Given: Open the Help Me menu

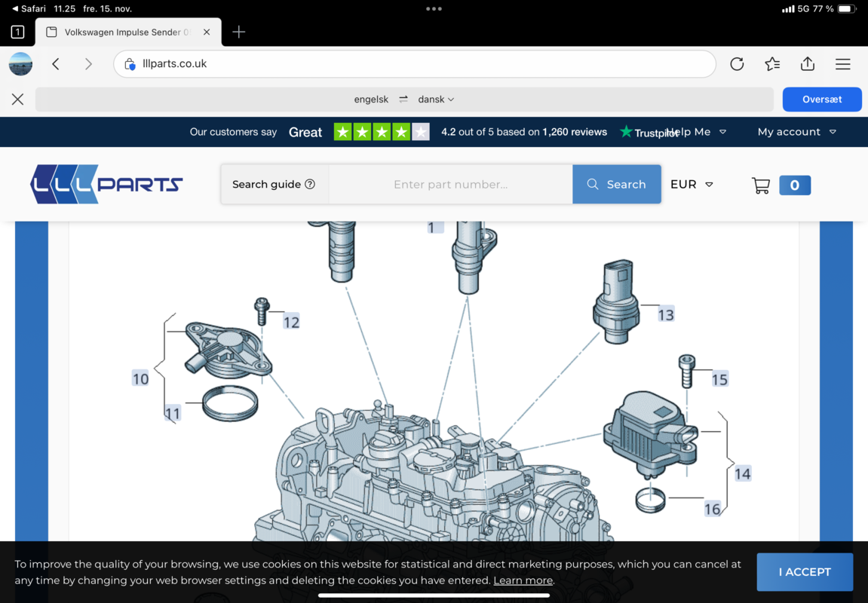Looking at the screenshot, I should coord(696,132).
